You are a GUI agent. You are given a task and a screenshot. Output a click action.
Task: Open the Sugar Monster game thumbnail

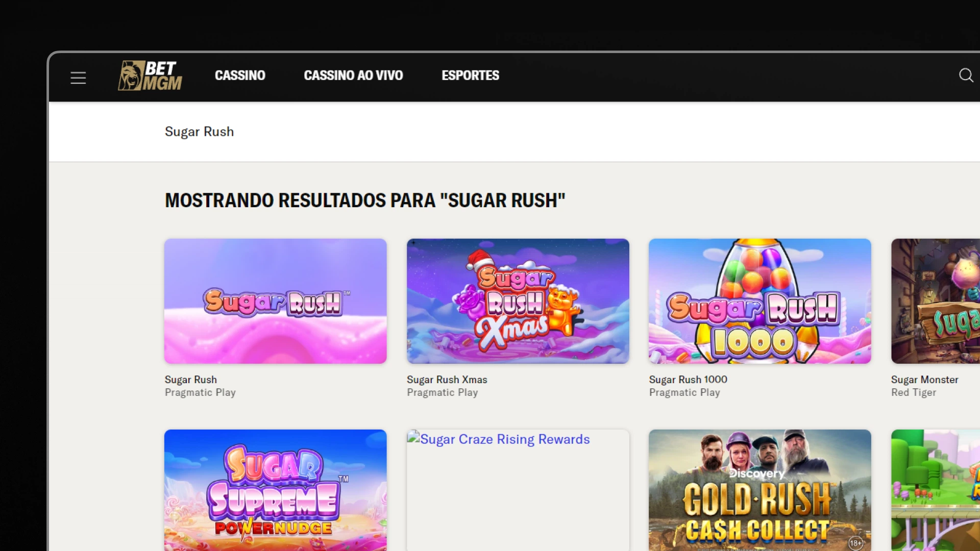tap(936, 301)
